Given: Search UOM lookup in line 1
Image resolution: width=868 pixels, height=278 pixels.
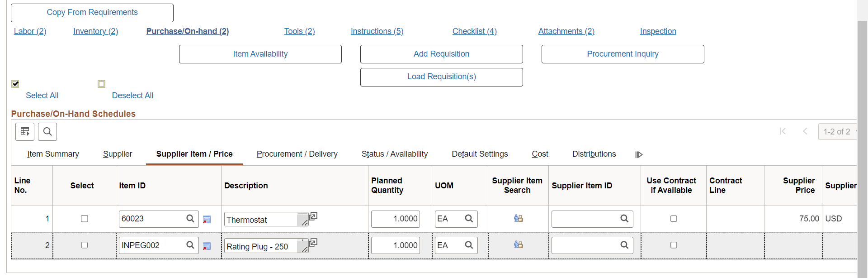Looking at the screenshot, I should (469, 219).
